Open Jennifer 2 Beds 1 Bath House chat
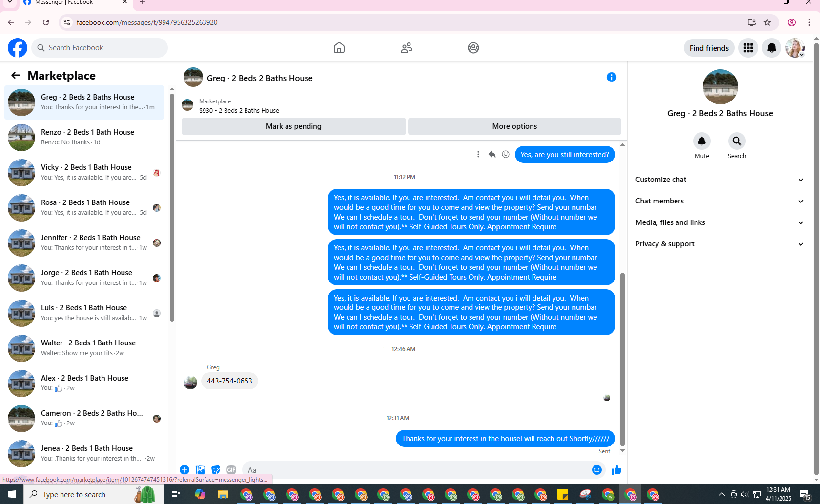 click(84, 243)
